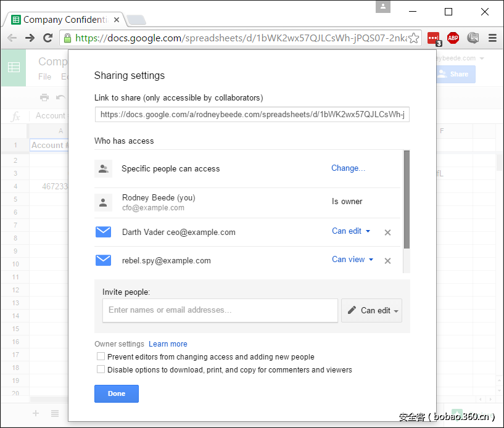Bookmark page with star icon

414,38
